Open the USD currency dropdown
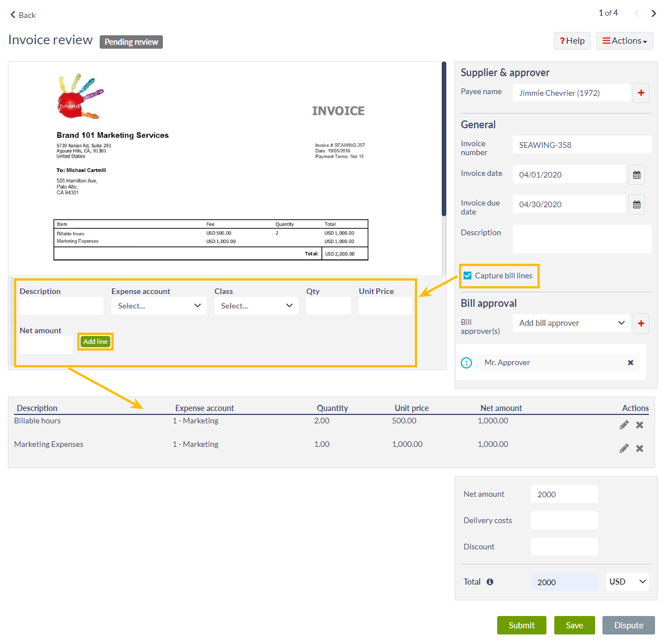 coord(627,582)
